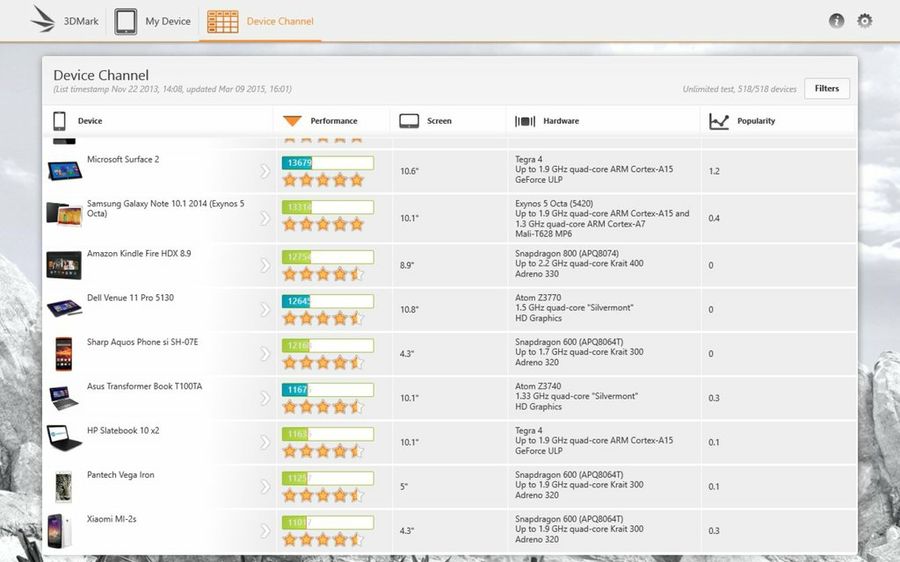Sort by Performance using orange arrow

point(292,121)
